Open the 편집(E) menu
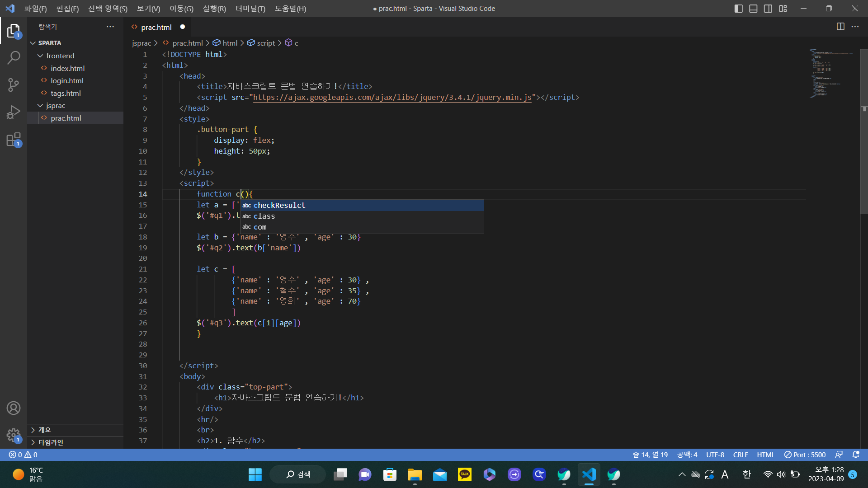868x488 pixels. pyautogui.click(x=67, y=9)
